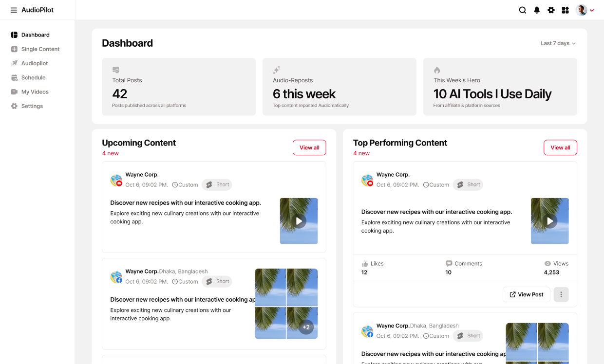Viewport: 604px width, 364px height.
Task: Click the three-dot more options button
Action: click(561, 294)
